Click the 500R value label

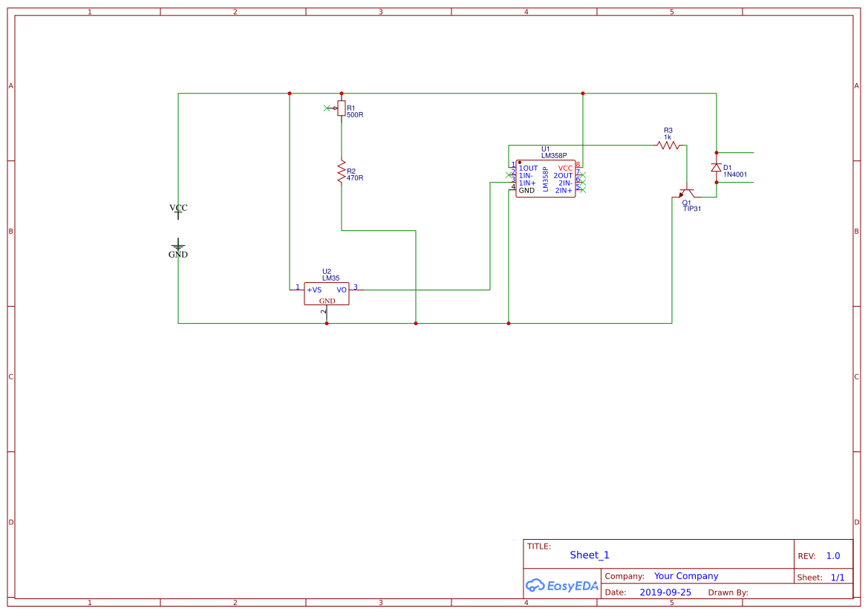pyautogui.click(x=355, y=115)
